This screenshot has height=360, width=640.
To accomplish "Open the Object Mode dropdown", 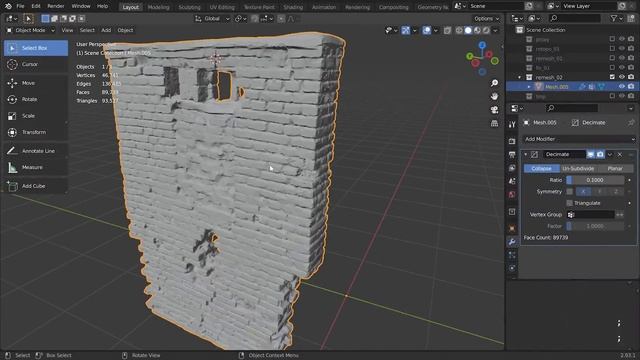I will tap(30, 30).
